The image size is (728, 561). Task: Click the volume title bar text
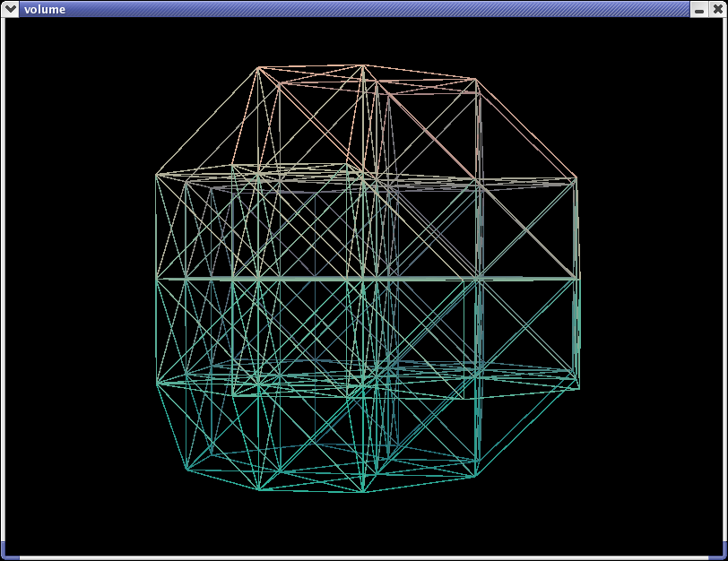click(45, 9)
